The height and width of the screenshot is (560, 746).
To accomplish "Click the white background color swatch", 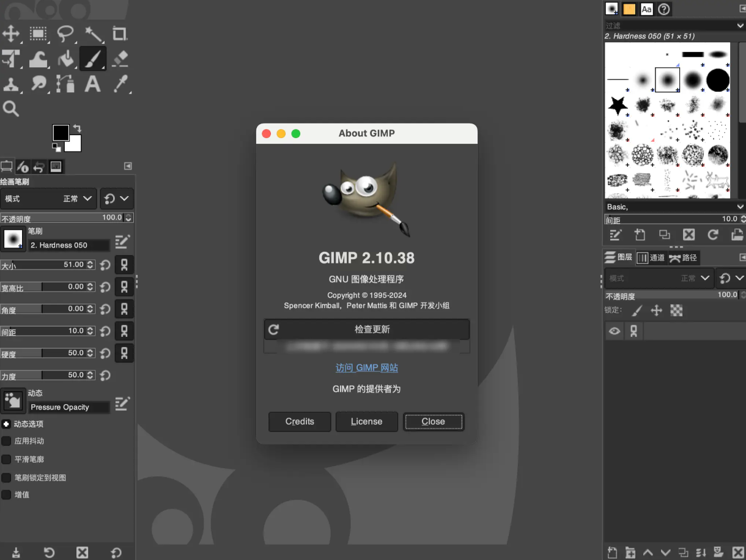I will [x=75, y=146].
